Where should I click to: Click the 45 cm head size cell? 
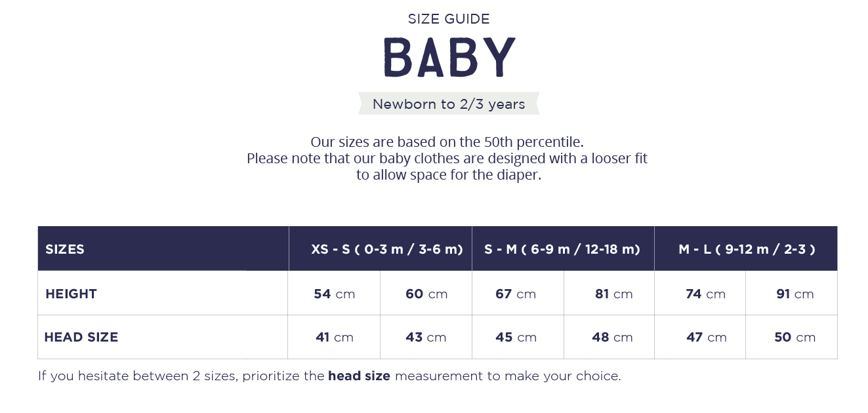click(x=518, y=337)
